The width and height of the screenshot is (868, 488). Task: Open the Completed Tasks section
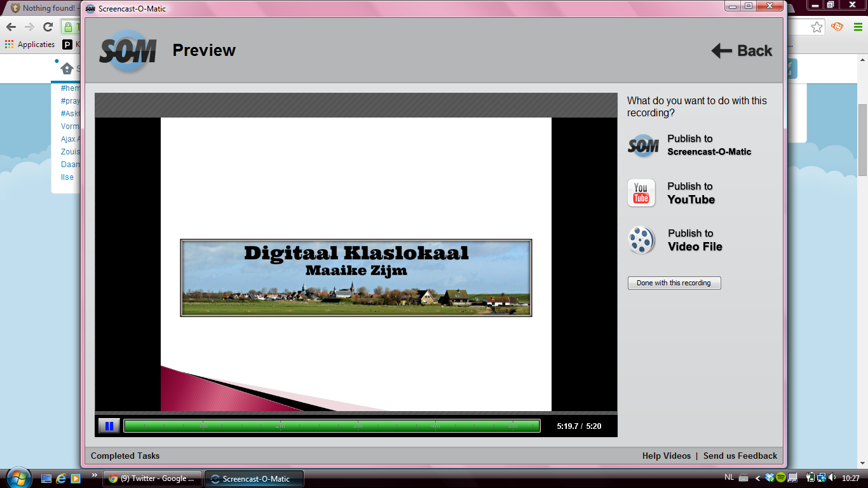tap(125, 456)
